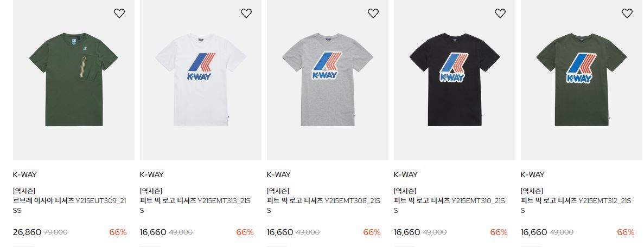
Task: Toggle the heart on olive logo t-shirt
Action: coord(627,14)
